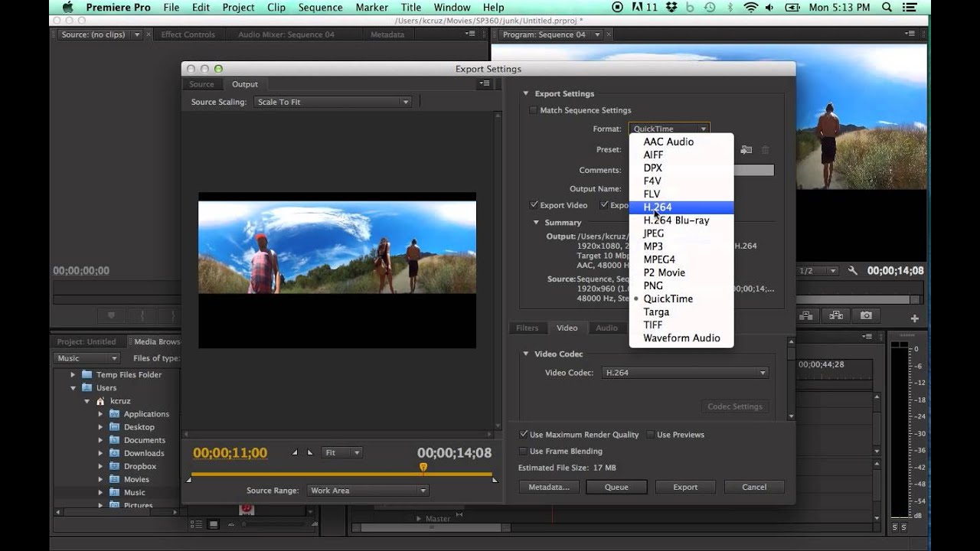Enable Match Sequence Settings checkbox
Screen dimensions: 980x551
pos(534,110)
